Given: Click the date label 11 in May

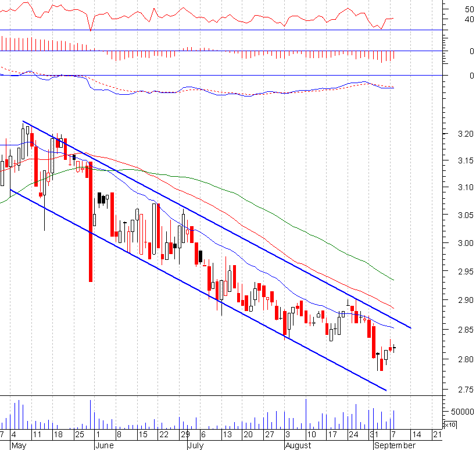Looking at the screenshot, I should click(x=37, y=434).
